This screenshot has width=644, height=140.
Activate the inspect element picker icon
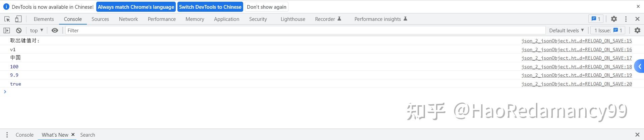(7, 19)
